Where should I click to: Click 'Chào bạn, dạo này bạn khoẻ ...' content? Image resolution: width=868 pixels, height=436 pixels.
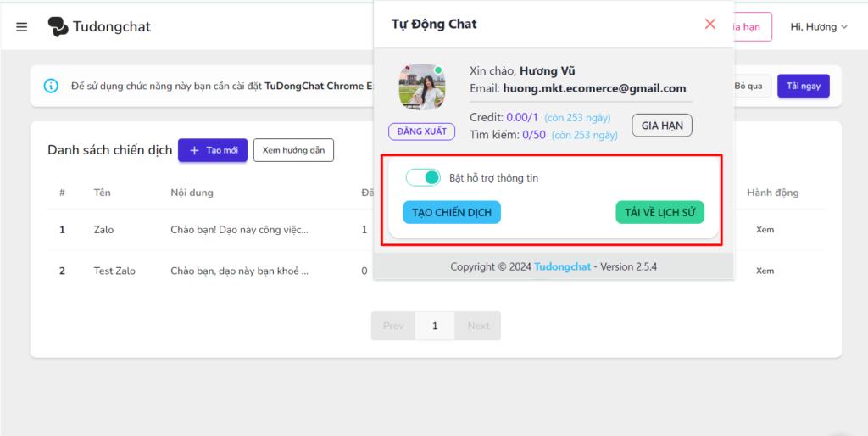(x=240, y=271)
